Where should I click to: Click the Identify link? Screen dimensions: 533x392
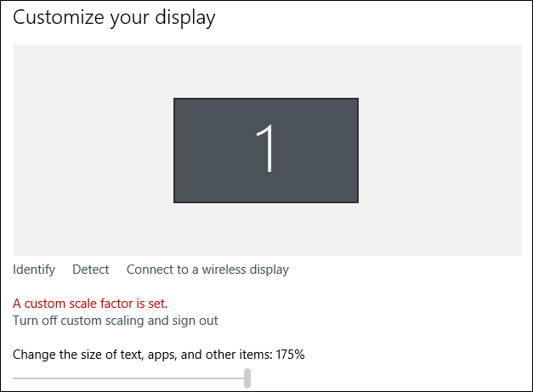pyautogui.click(x=34, y=270)
